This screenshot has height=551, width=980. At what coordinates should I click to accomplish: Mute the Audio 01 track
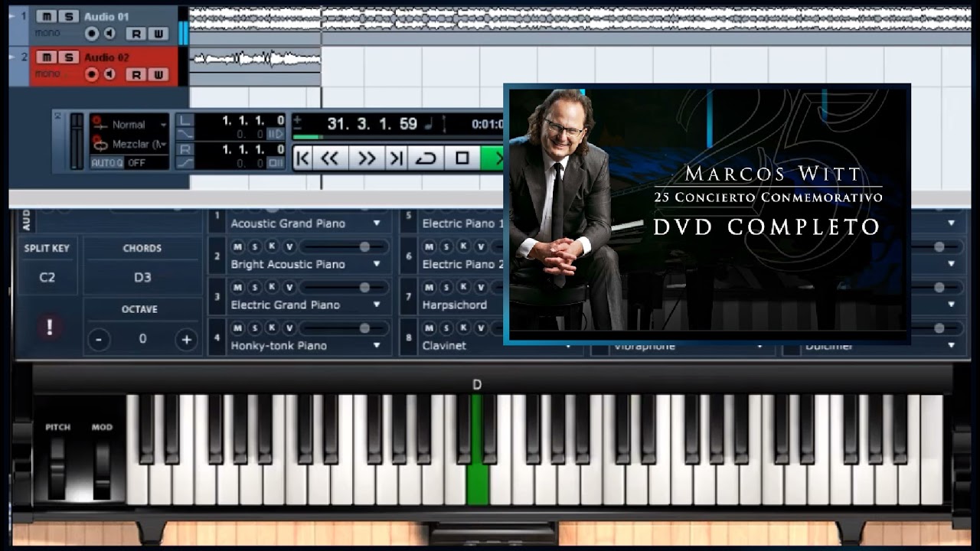click(46, 16)
